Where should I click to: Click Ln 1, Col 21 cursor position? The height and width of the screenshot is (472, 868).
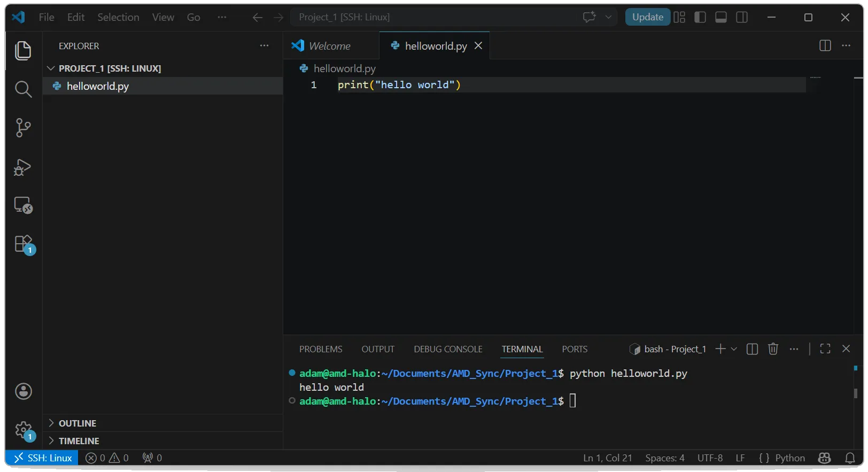tap(608, 458)
